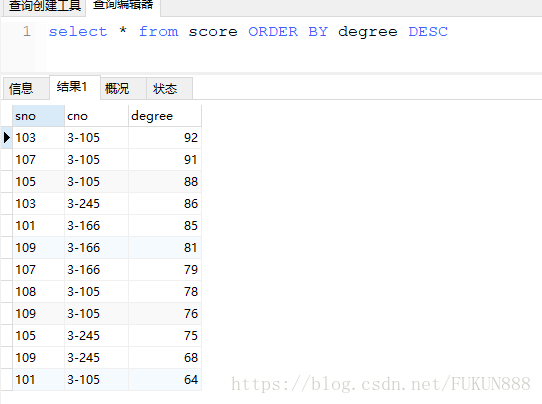The width and height of the screenshot is (542, 404).
Task: Click the cno cell in the degree 75 row
Action: [x=96, y=336]
